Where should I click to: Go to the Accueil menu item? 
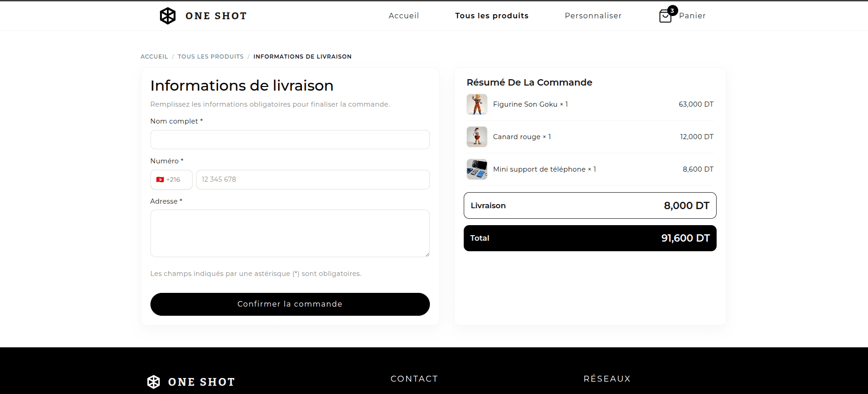[x=404, y=16]
